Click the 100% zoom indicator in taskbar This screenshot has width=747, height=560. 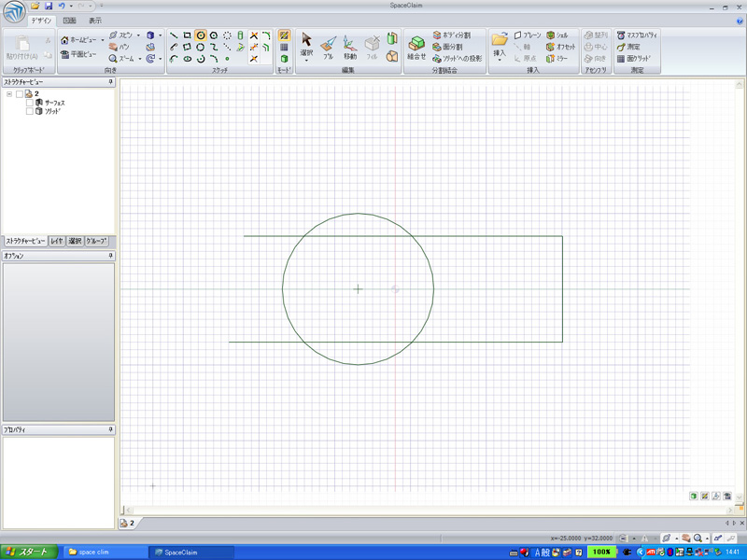601,553
